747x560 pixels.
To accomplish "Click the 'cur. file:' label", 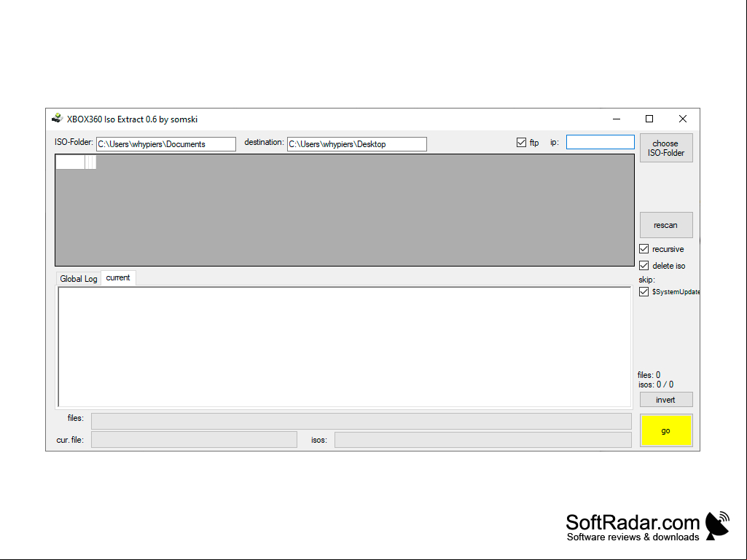I will [70, 440].
